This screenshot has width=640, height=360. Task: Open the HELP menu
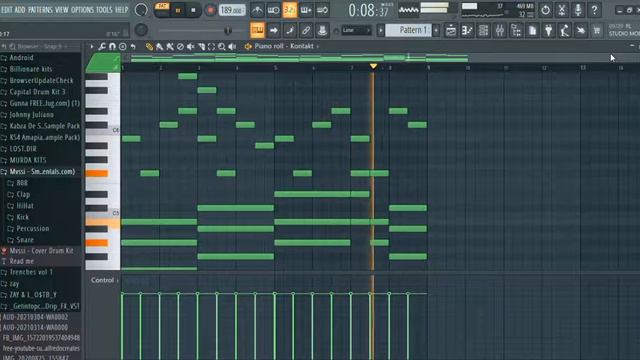click(122, 10)
